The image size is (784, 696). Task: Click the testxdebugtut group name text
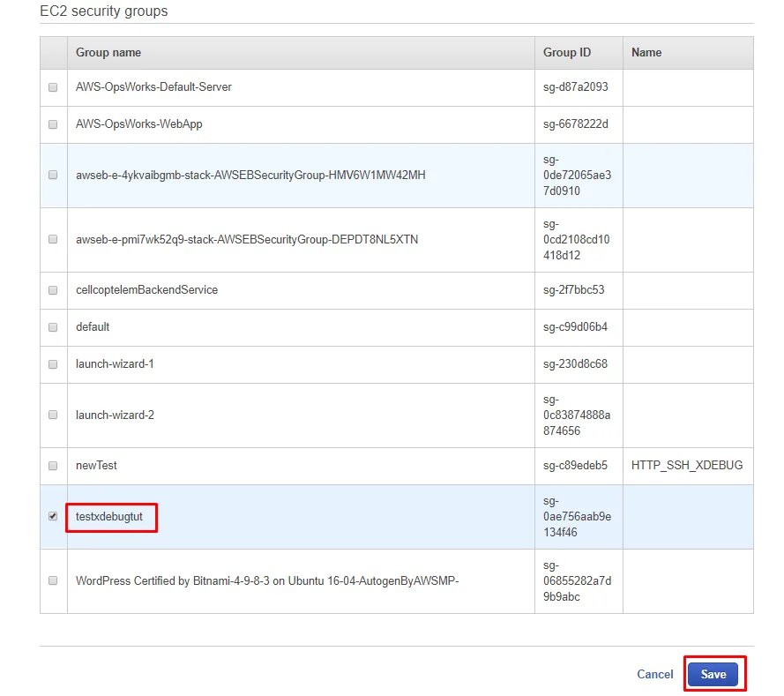[109, 517]
